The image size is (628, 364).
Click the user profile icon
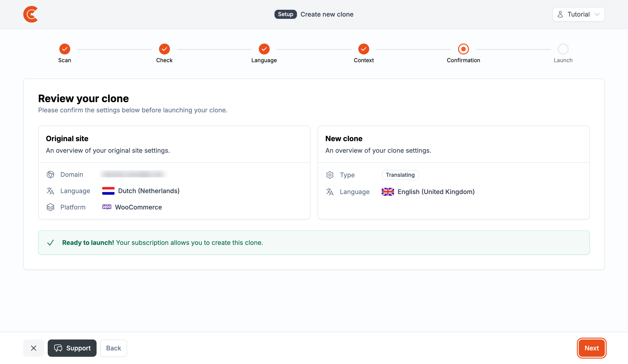point(560,14)
